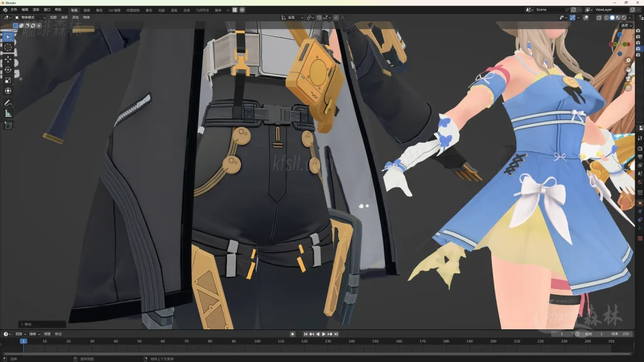This screenshot has width=644, height=362.
Task: Open the timeline editor type dropdown
Action: tap(7, 334)
